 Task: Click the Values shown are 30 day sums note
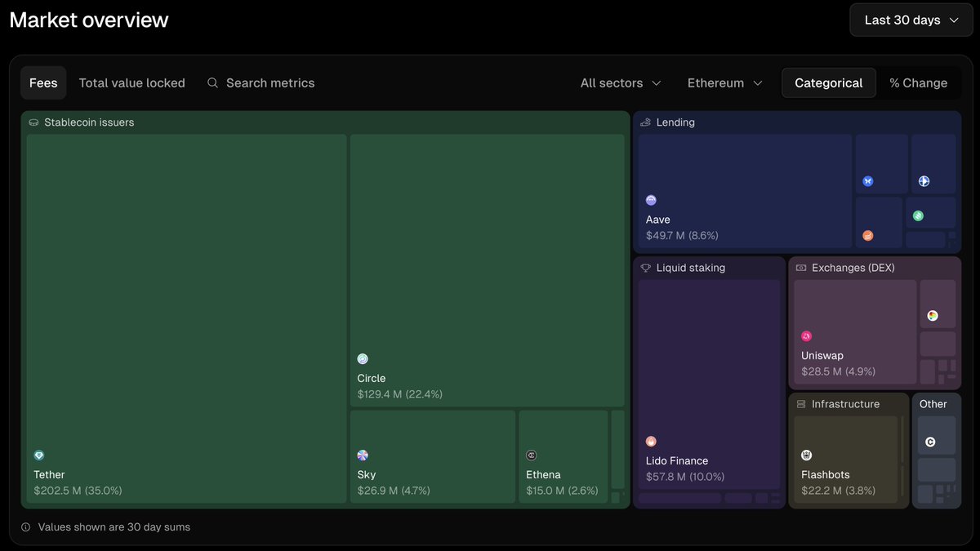(x=114, y=527)
